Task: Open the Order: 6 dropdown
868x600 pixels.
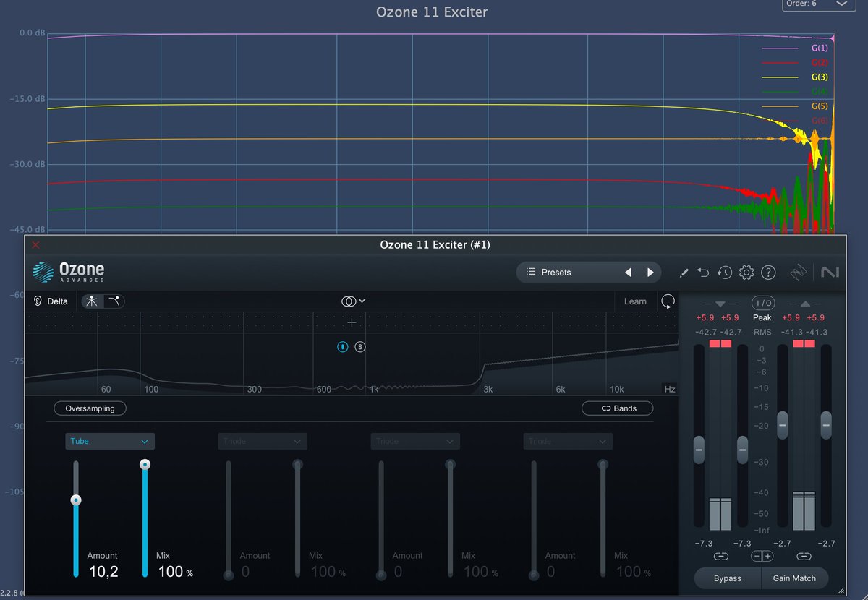Action: point(818,6)
